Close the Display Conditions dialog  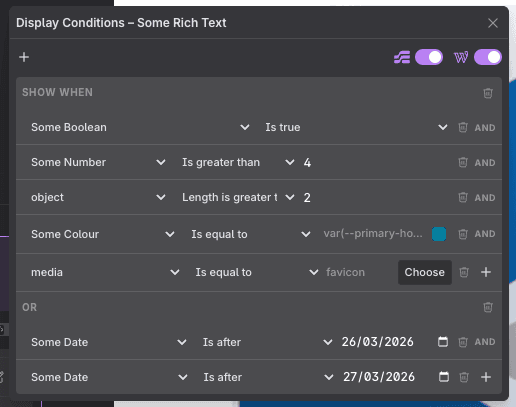coord(493,23)
